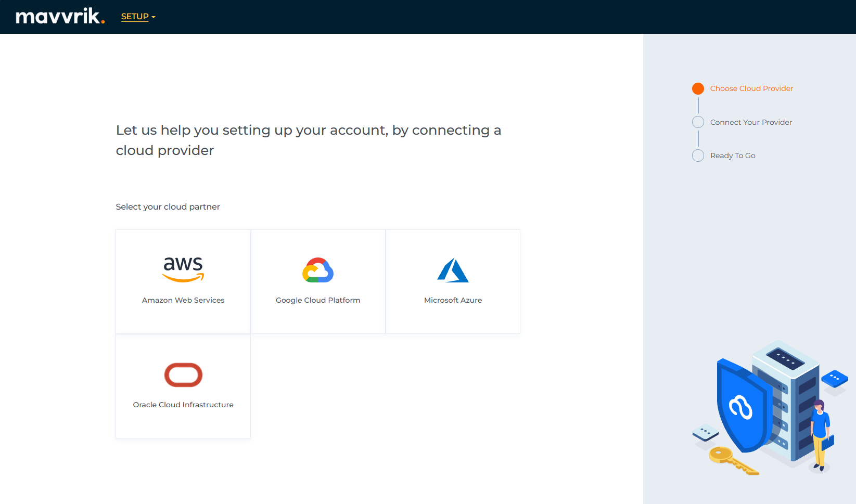
Task: Select the Ready To Go step circle
Action: click(698, 156)
